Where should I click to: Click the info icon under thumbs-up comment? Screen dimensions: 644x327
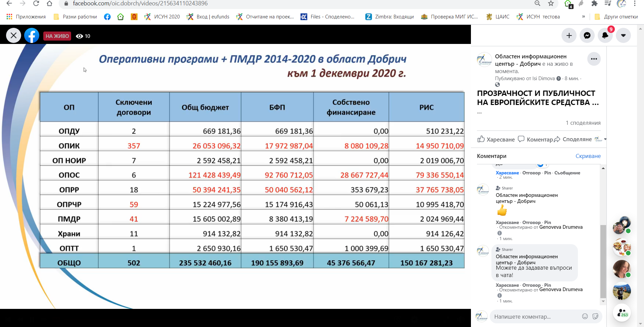[499, 233]
